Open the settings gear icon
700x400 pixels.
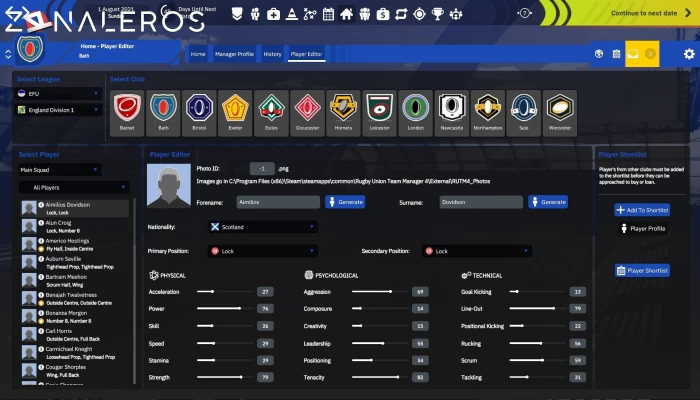689,54
